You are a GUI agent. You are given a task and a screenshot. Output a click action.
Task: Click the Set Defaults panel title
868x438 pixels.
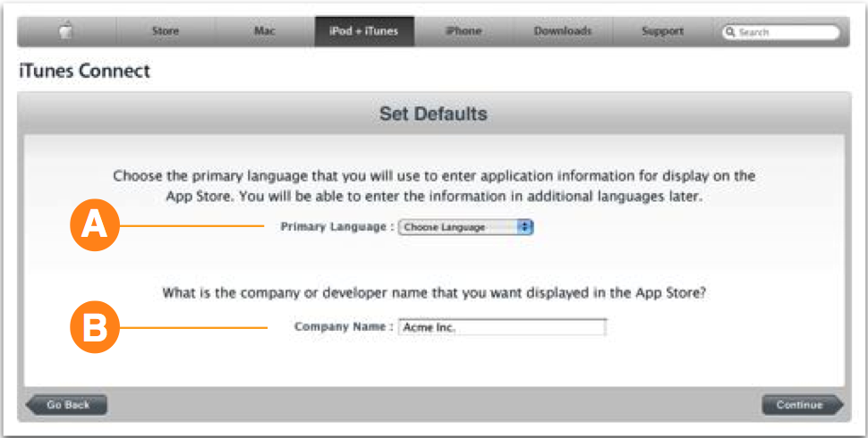(433, 114)
